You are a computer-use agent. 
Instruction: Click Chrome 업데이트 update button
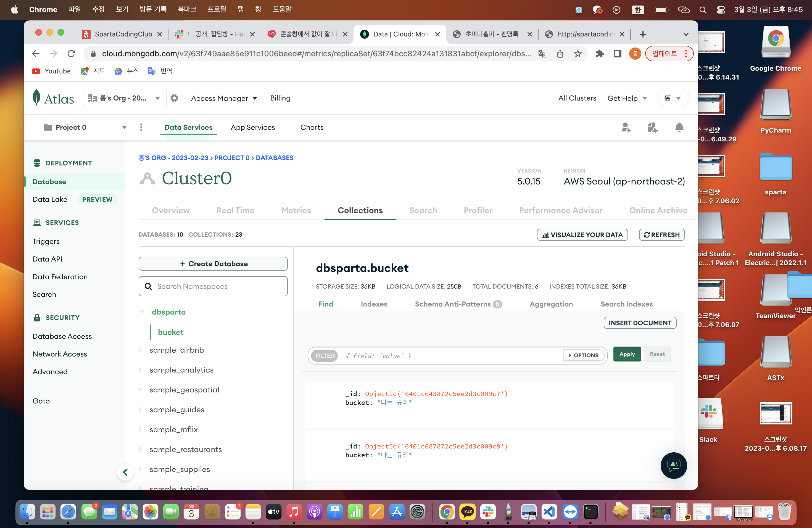[669, 54]
